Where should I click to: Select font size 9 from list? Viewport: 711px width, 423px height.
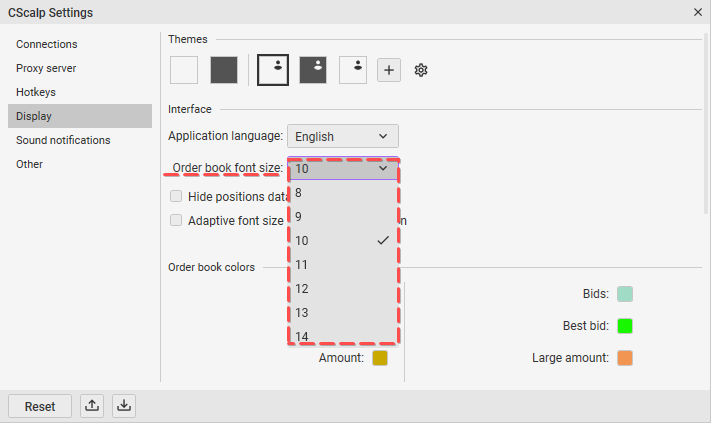point(343,217)
